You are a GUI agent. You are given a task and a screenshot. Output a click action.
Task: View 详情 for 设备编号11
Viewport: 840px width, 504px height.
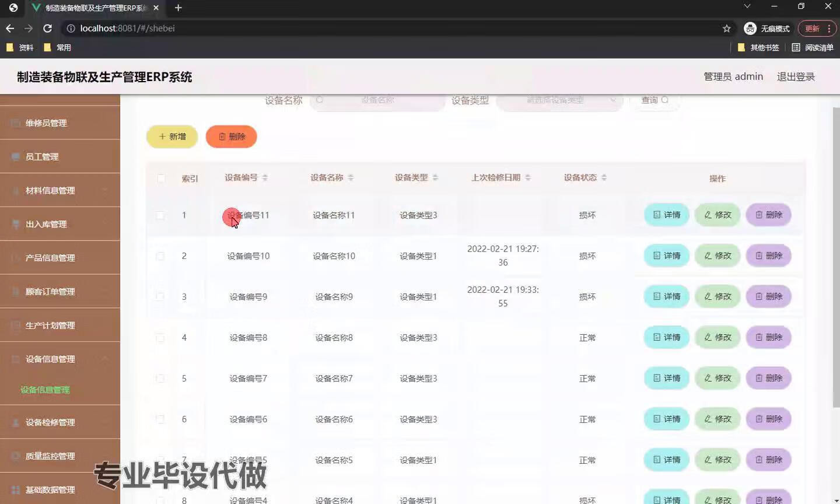pos(667,215)
